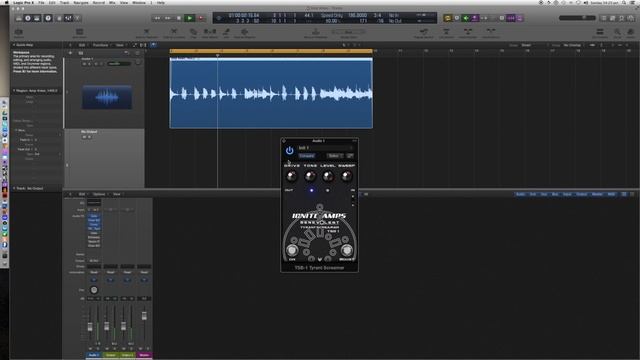Viewport: 640px width, 360px height.
Task: Click the SWEEP knob on the TSB-1 pedal
Action: pyautogui.click(x=346, y=176)
